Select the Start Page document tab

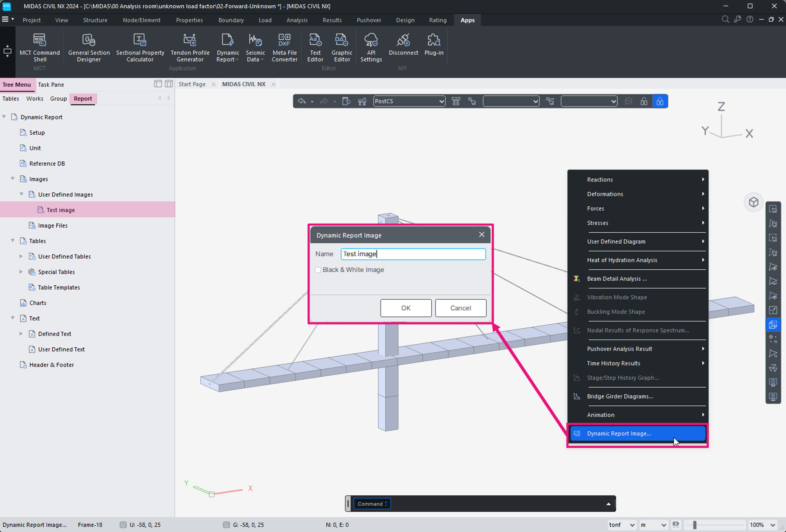(x=192, y=84)
